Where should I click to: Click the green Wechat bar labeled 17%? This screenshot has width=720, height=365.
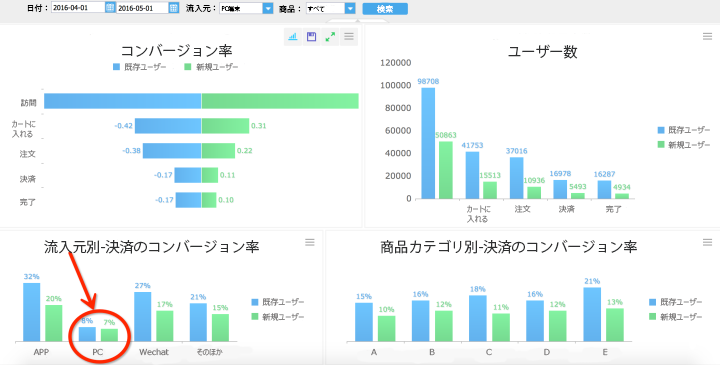(x=165, y=326)
